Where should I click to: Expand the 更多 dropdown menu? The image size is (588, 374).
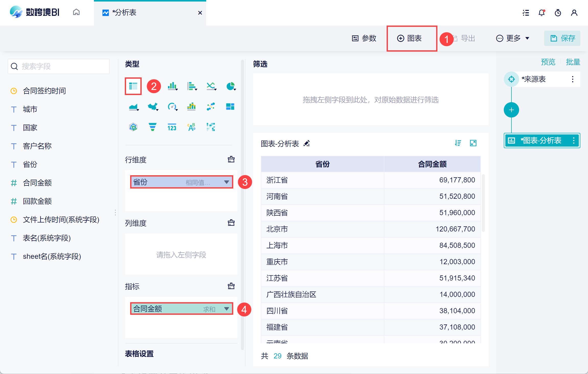513,38
